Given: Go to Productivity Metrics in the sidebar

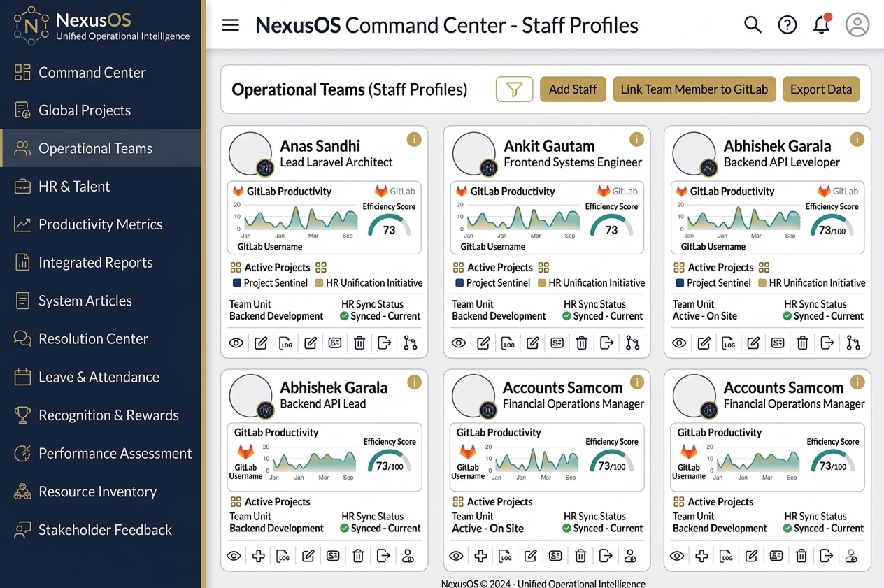Looking at the screenshot, I should click(x=100, y=224).
